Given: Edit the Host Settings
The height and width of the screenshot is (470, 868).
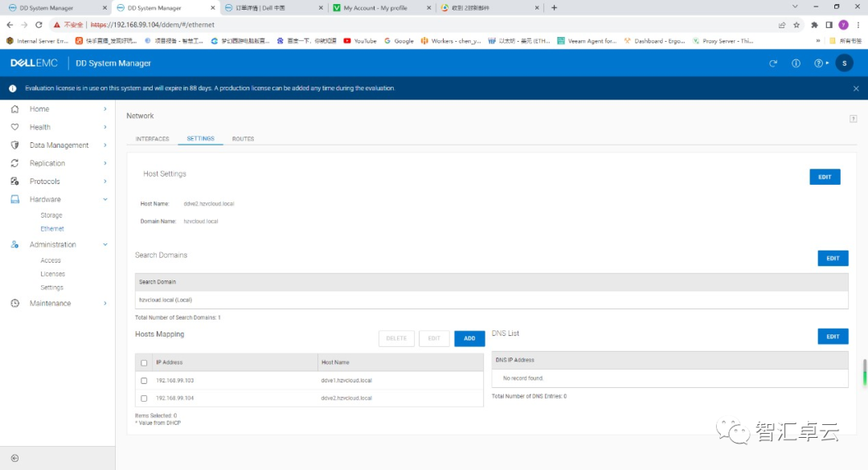Looking at the screenshot, I should tap(825, 177).
